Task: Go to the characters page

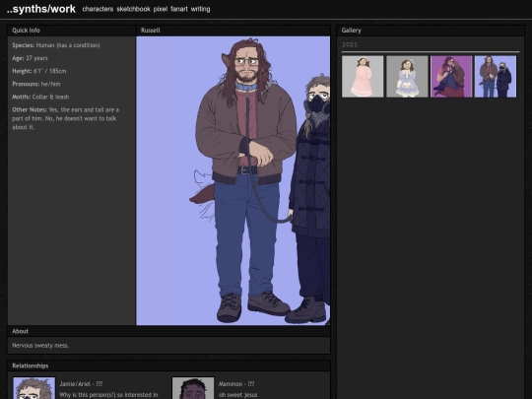Action: click(98, 9)
